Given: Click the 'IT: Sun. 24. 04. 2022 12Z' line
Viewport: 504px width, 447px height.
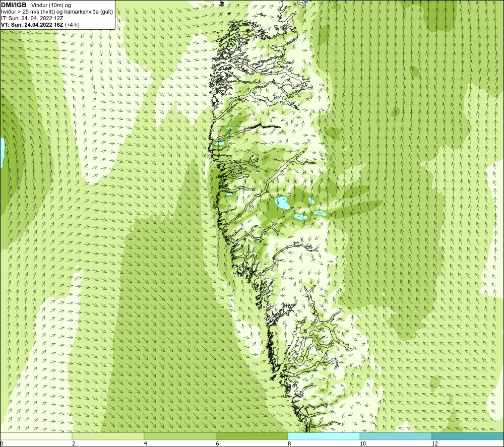Looking at the screenshot, I should (x=32, y=18).
